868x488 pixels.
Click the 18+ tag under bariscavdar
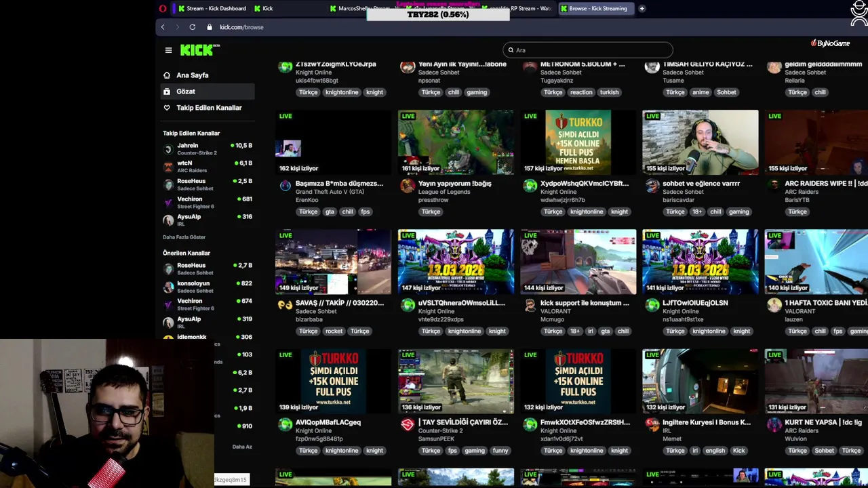pyautogui.click(x=697, y=211)
